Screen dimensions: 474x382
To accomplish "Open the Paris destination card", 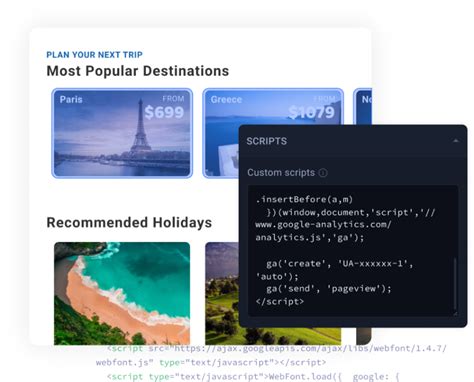I will click(x=122, y=133).
